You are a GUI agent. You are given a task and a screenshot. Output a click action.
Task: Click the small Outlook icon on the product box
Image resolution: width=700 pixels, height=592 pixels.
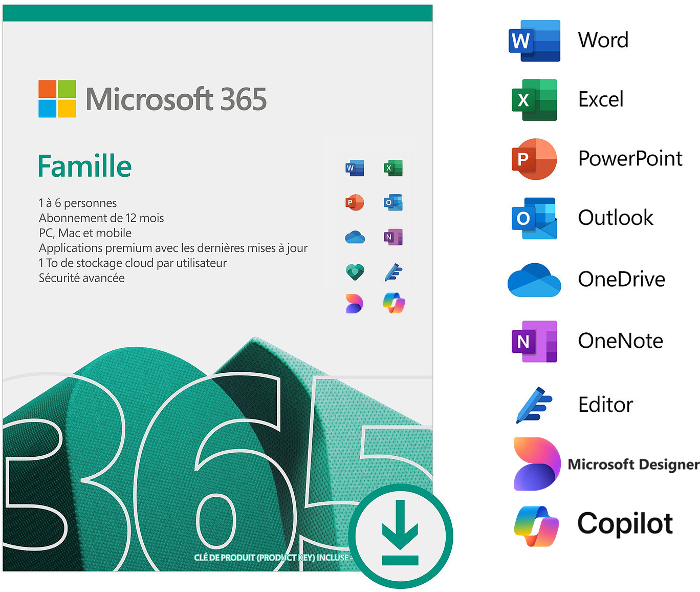click(393, 202)
